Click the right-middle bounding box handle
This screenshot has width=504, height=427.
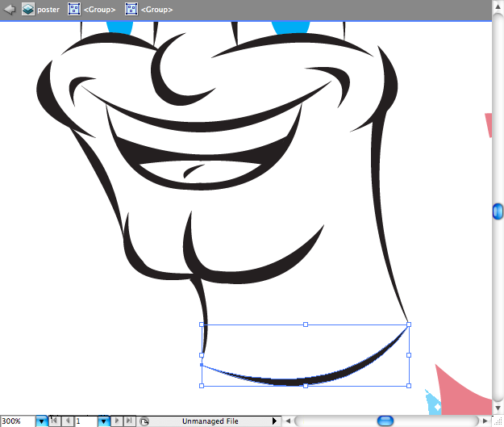(409, 355)
